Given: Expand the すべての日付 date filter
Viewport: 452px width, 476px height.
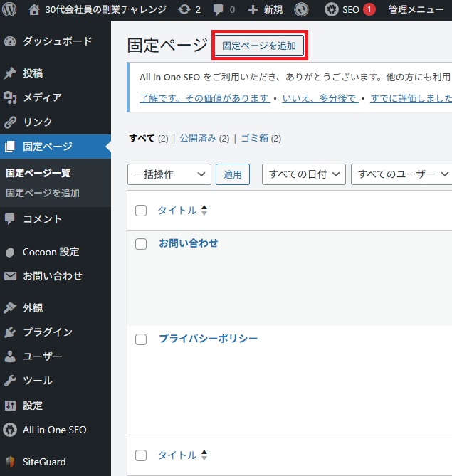Looking at the screenshot, I should [x=304, y=174].
